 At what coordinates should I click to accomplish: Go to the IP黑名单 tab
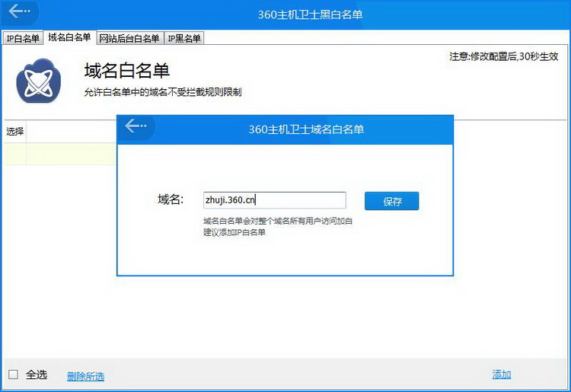(x=183, y=38)
